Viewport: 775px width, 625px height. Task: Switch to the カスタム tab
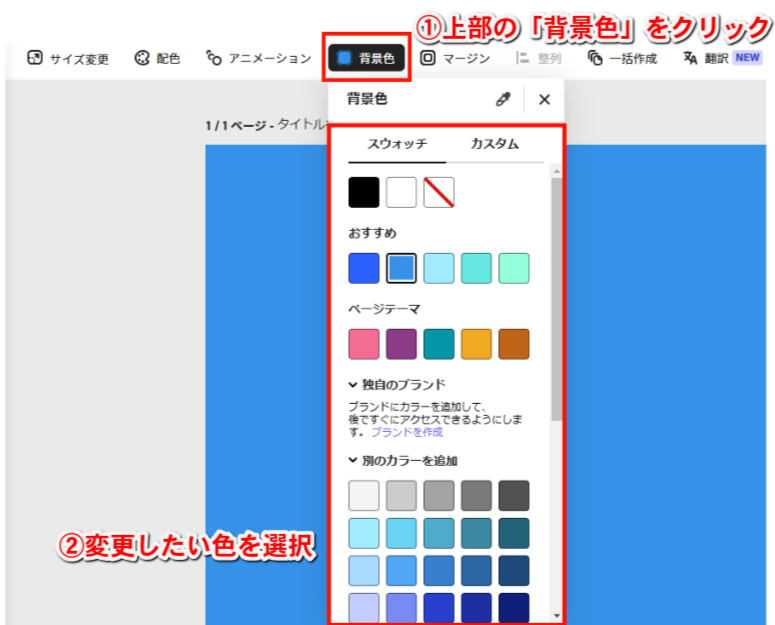494,144
